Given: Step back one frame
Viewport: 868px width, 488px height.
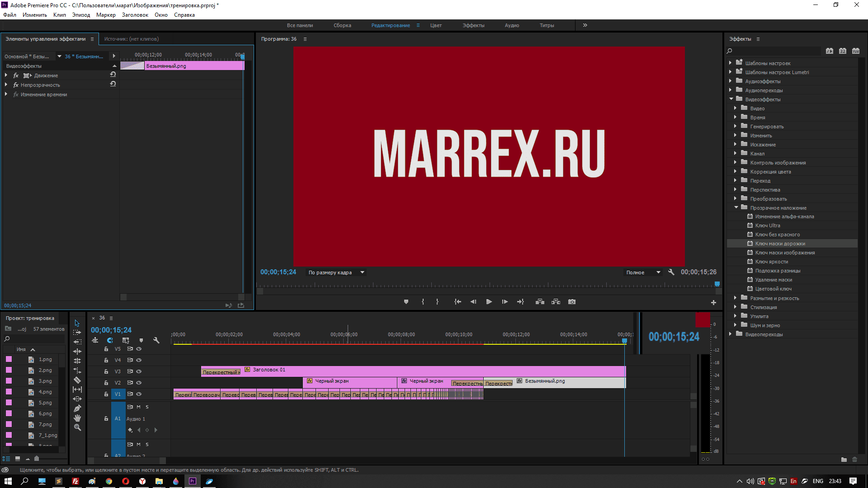Looking at the screenshot, I should pyautogui.click(x=473, y=302).
